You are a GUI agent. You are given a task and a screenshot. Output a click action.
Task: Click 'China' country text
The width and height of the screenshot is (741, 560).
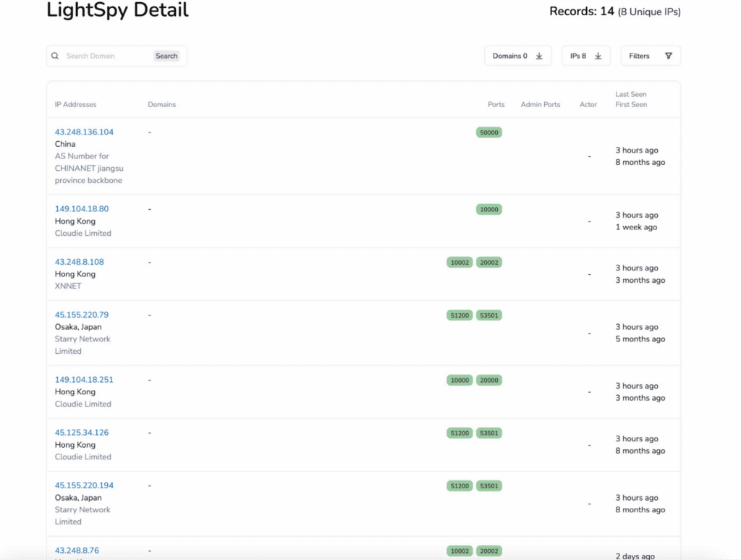click(x=65, y=144)
